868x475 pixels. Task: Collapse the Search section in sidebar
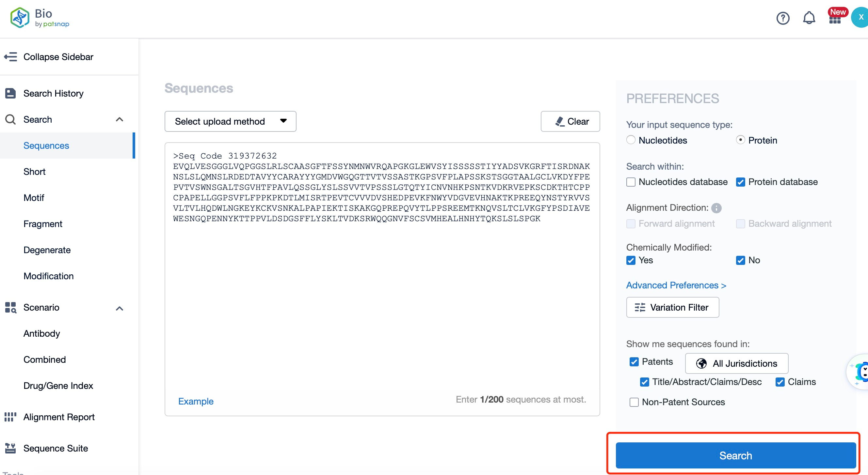point(120,119)
